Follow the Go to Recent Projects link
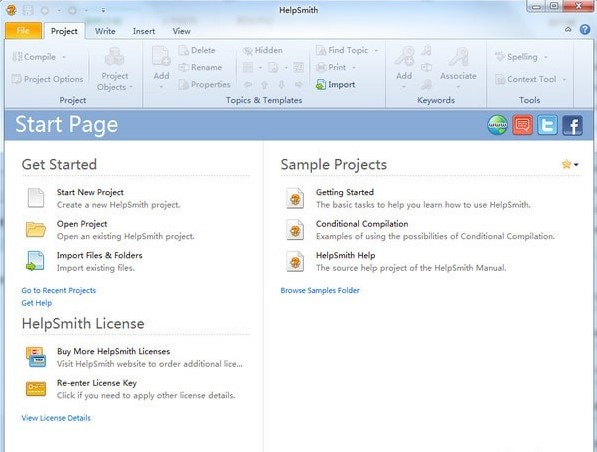The width and height of the screenshot is (597, 452). coord(59,291)
